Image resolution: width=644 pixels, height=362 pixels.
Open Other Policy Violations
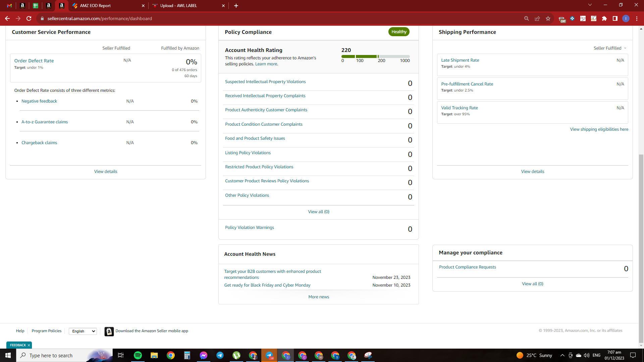247,195
